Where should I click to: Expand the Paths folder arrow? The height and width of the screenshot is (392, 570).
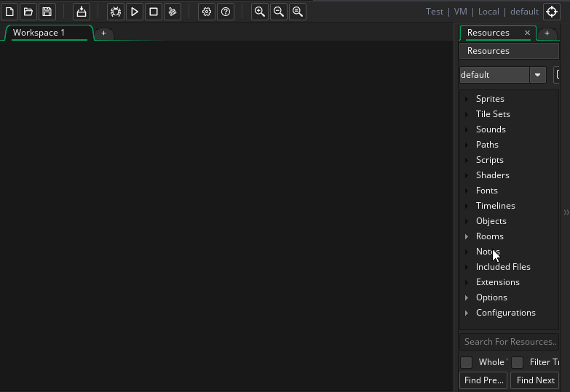[x=467, y=145]
